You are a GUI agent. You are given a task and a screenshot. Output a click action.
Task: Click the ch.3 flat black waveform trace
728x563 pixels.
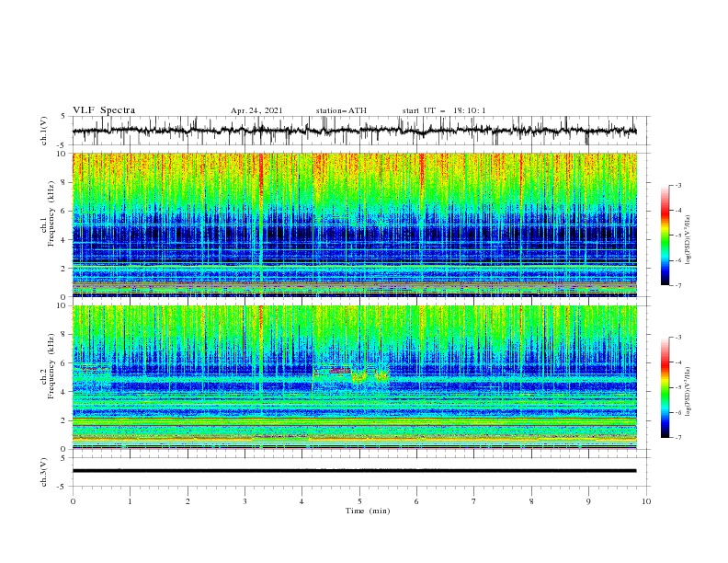354,471
